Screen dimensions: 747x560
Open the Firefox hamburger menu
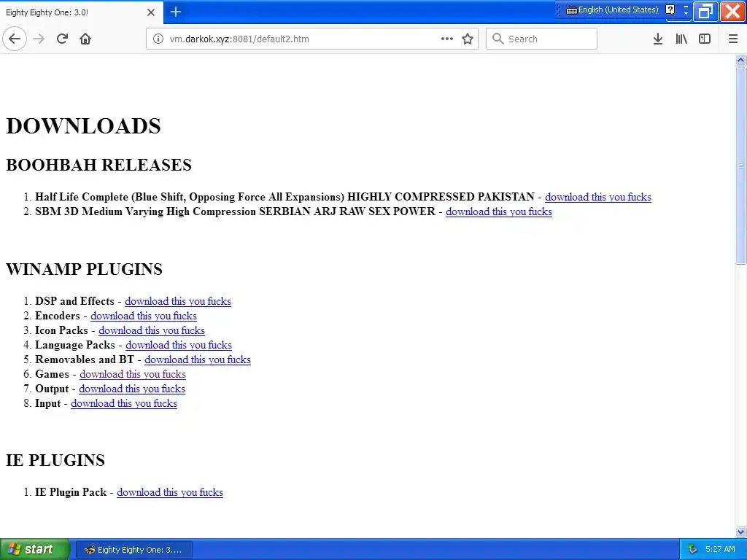click(733, 39)
